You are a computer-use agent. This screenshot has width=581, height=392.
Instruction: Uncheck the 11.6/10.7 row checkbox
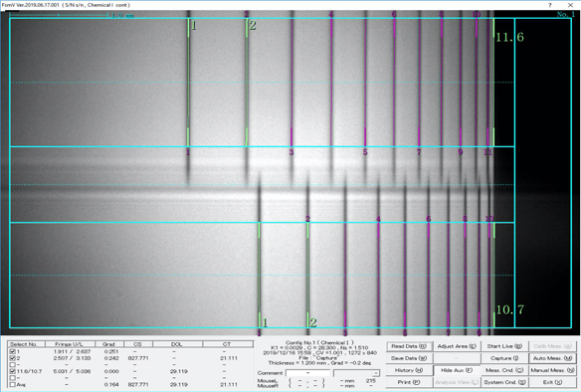tap(13, 371)
